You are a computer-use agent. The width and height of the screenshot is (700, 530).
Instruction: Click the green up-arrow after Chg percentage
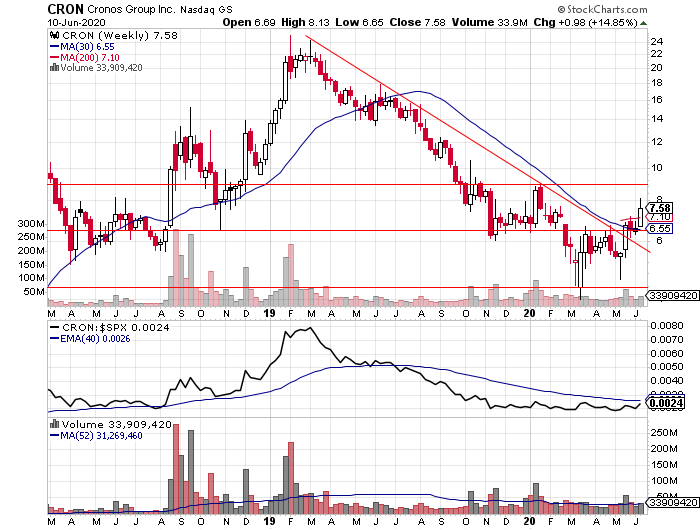coord(643,23)
